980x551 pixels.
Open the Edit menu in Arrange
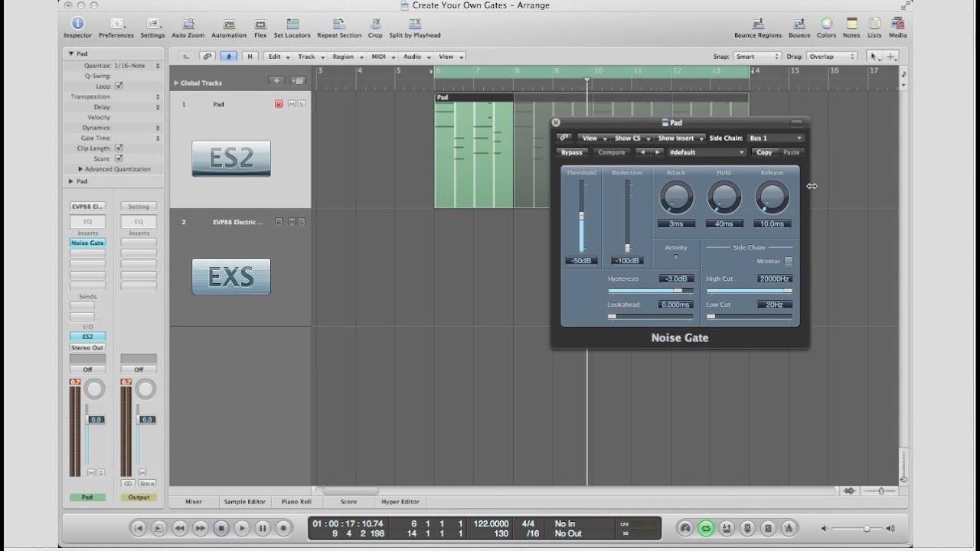coord(277,57)
